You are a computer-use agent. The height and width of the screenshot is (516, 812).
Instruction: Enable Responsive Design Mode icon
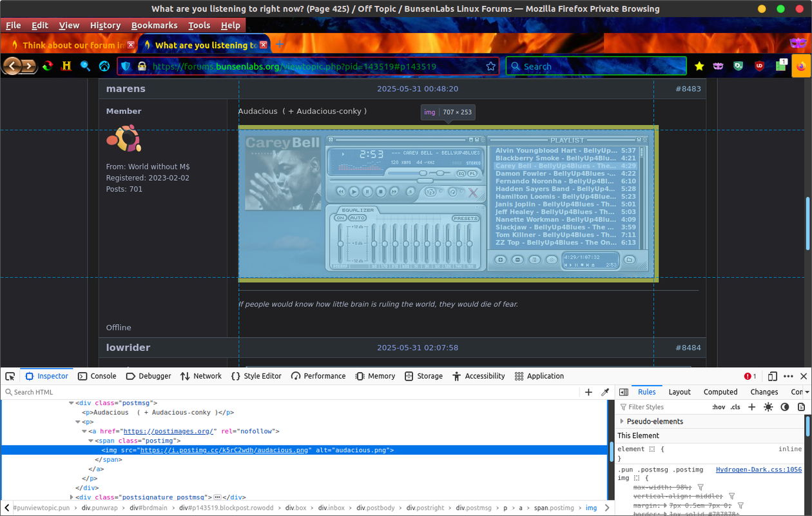[x=772, y=376]
